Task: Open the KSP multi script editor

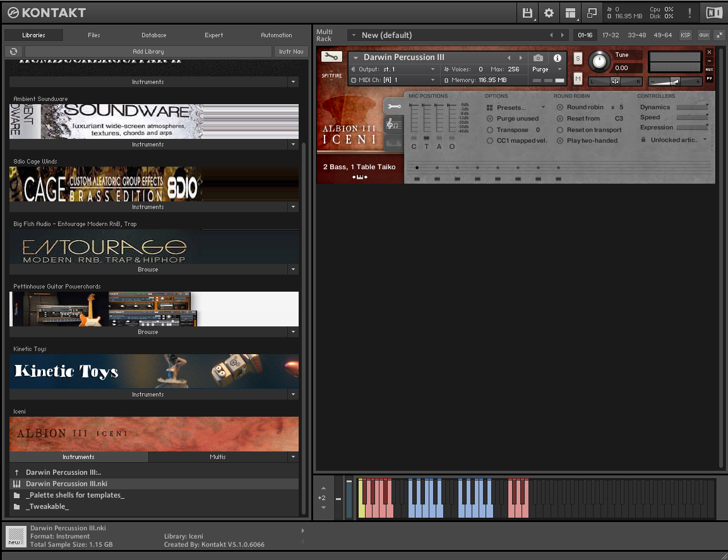Action: point(685,35)
